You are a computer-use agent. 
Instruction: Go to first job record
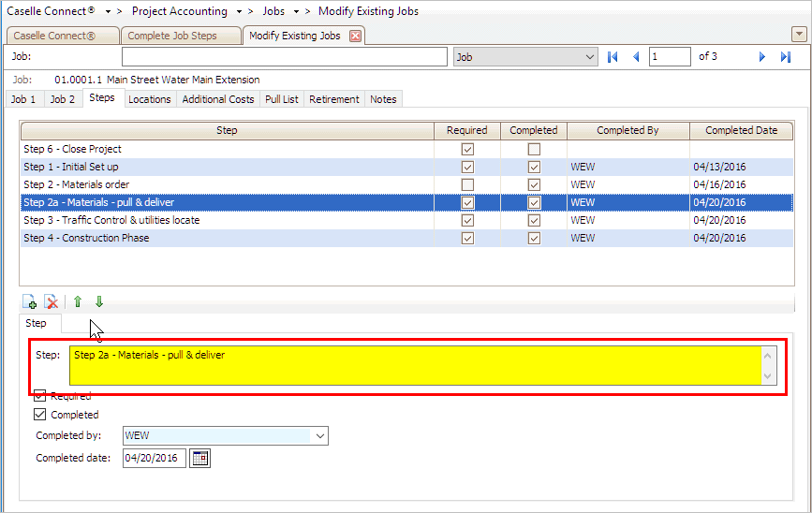coord(613,57)
